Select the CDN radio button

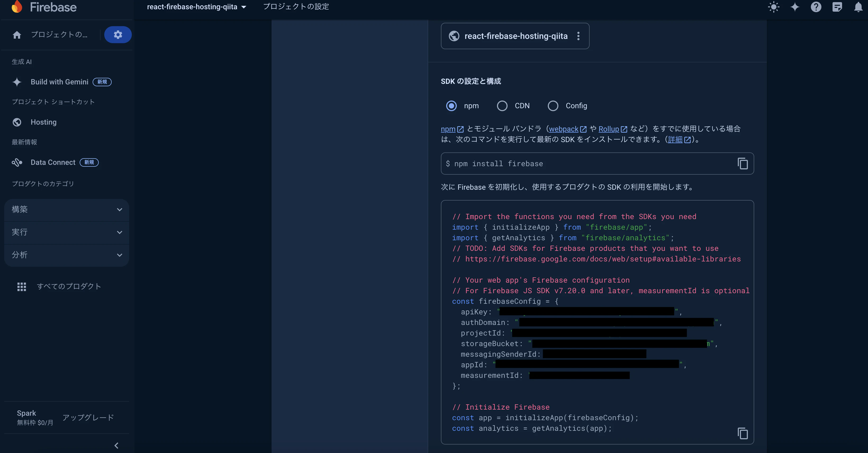pos(502,106)
